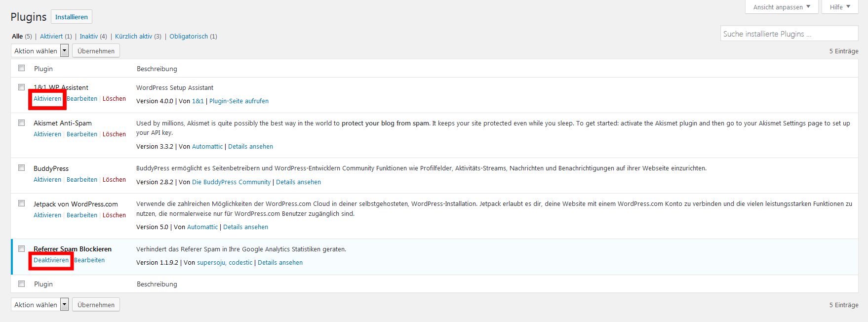The image size is (868, 322).
Task: Click Löschen for 1&1 WP Assistent
Action: [114, 99]
